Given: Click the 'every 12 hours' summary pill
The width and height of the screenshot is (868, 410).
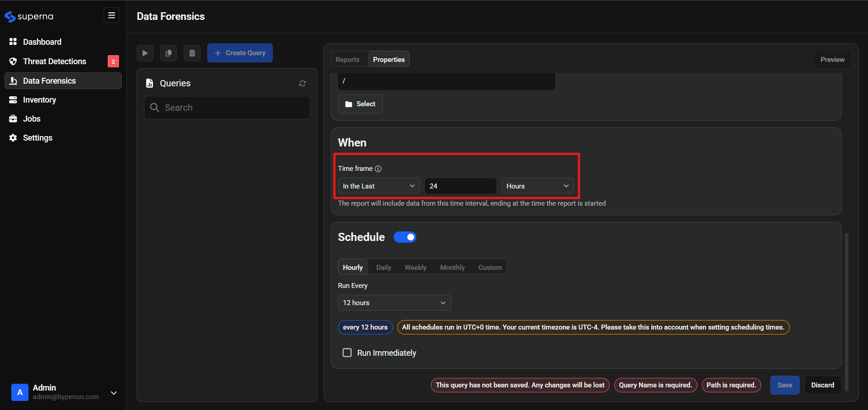Looking at the screenshot, I should tap(365, 327).
